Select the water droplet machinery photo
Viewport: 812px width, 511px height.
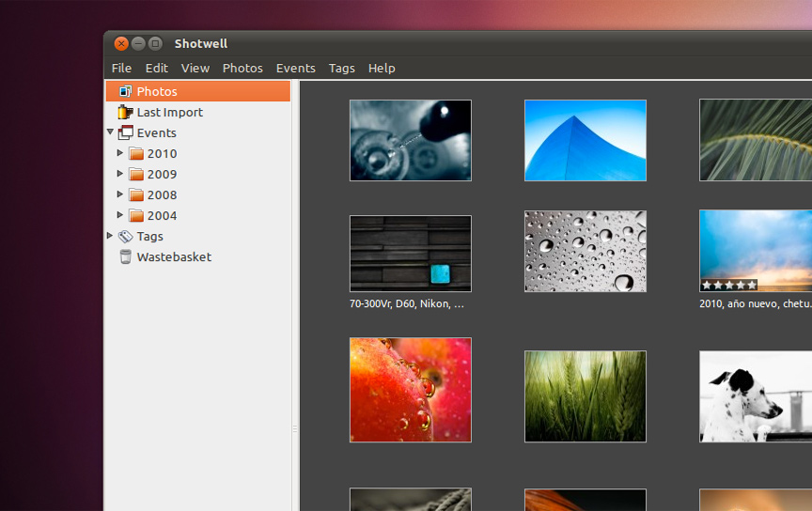tap(411, 140)
